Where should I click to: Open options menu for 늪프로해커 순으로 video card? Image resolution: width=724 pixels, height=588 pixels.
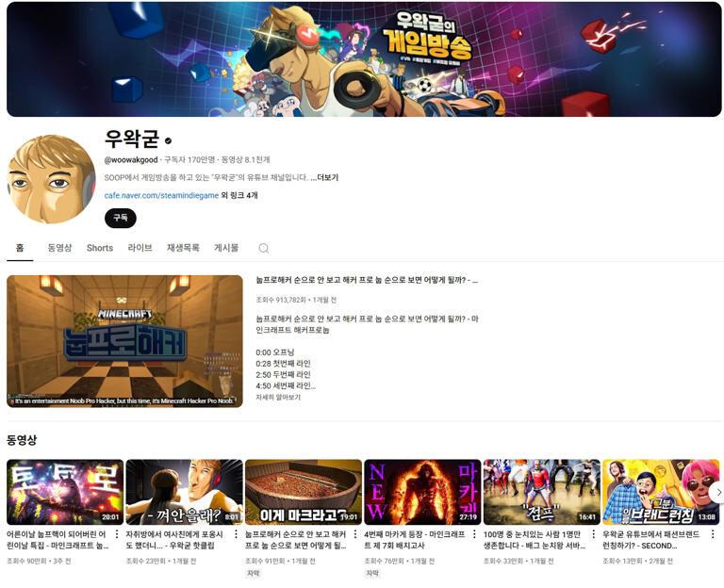coord(355,534)
